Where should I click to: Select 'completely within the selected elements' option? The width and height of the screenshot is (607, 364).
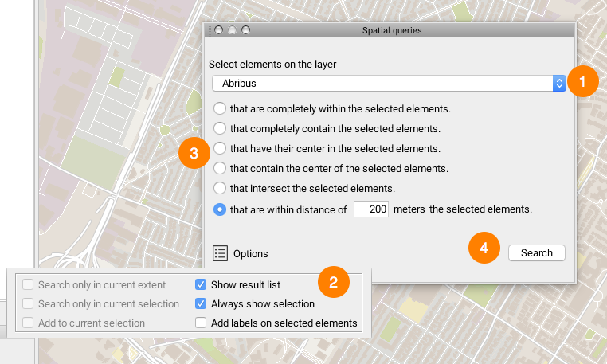(x=219, y=108)
